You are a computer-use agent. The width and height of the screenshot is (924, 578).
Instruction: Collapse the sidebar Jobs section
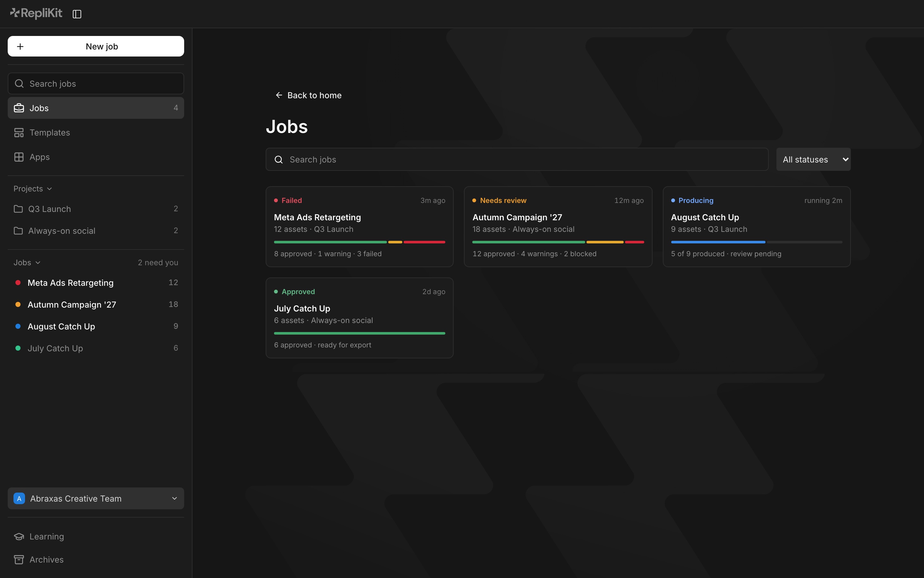pos(27,262)
